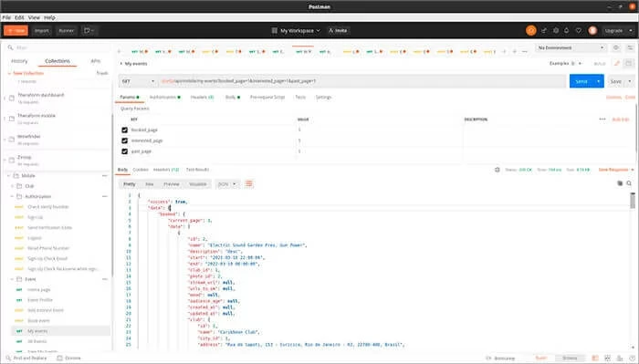Screen dimensions: 639x364
Task: Switch to the APIs tab
Action: coord(95,61)
